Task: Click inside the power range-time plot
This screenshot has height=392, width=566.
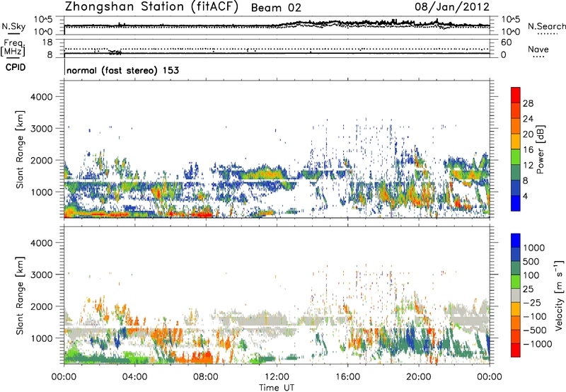Action: pyautogui.click(x=277, y=149)
